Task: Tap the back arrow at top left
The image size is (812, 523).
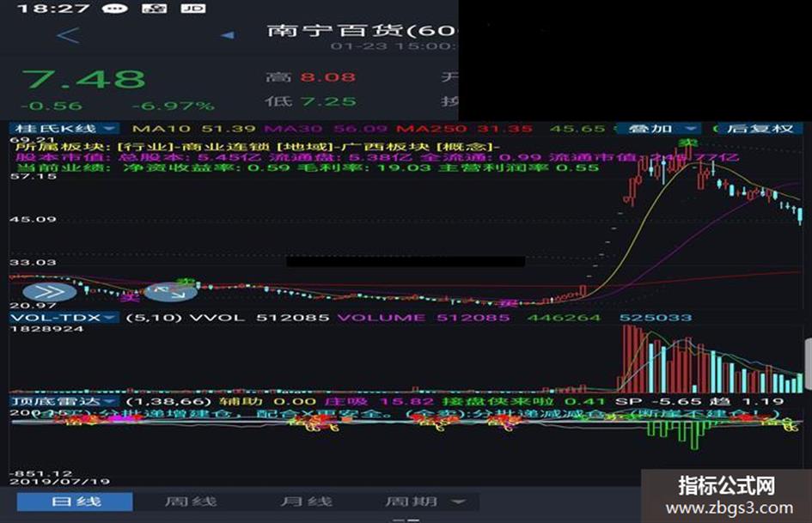Action: tap(68, 35)
